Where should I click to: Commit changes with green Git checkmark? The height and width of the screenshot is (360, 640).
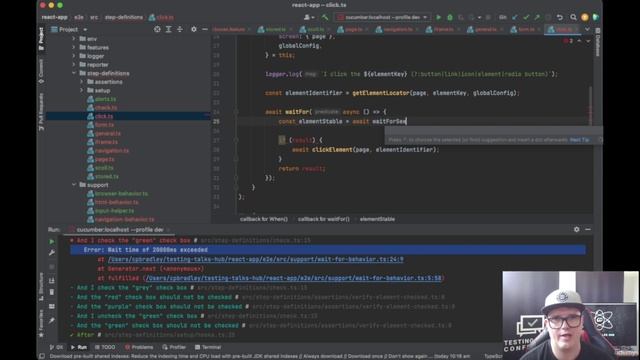click(526, 18)
